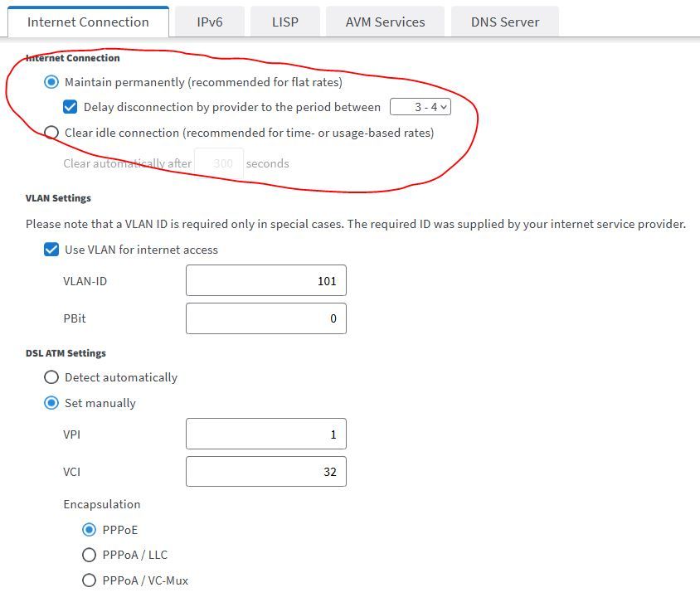Screen dimensions: 700x602
Task: Select the Internet Connection tab
Action: pyautogui.click(x=88, y=22)
